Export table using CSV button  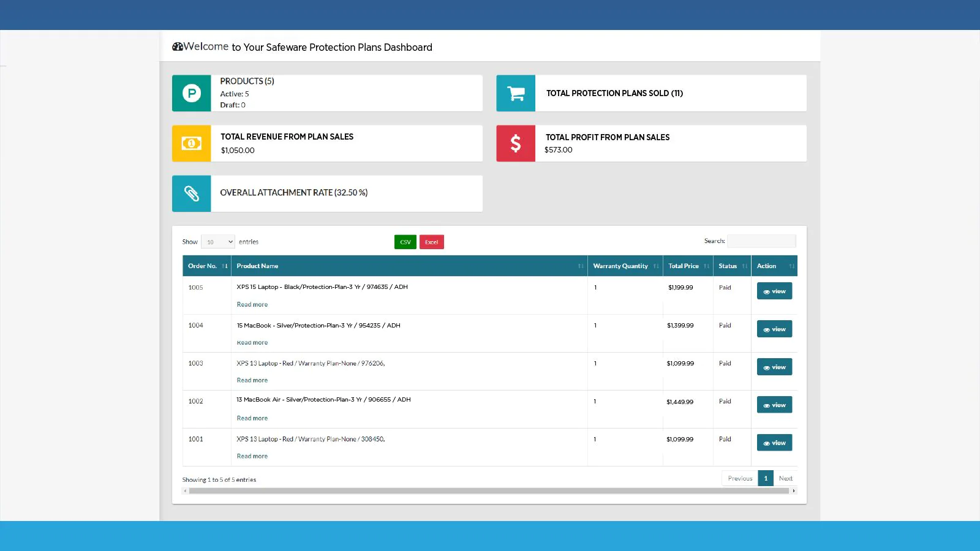405,242
